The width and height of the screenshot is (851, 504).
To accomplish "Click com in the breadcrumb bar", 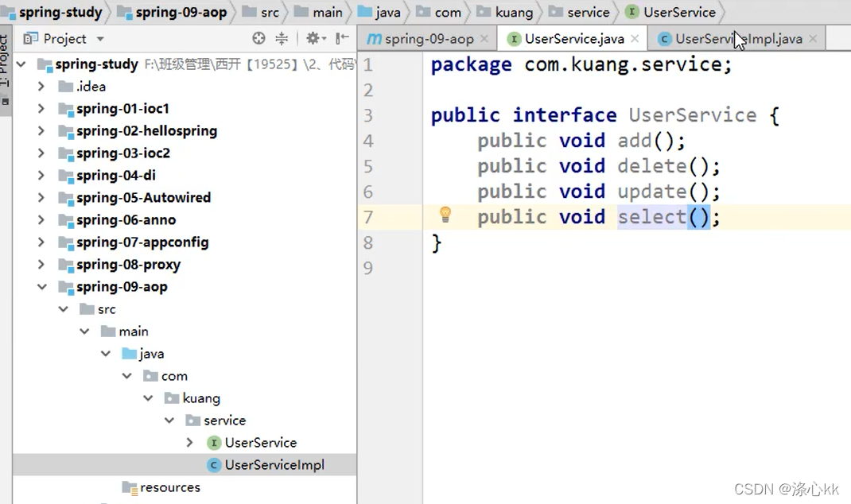I will [439, 12].
